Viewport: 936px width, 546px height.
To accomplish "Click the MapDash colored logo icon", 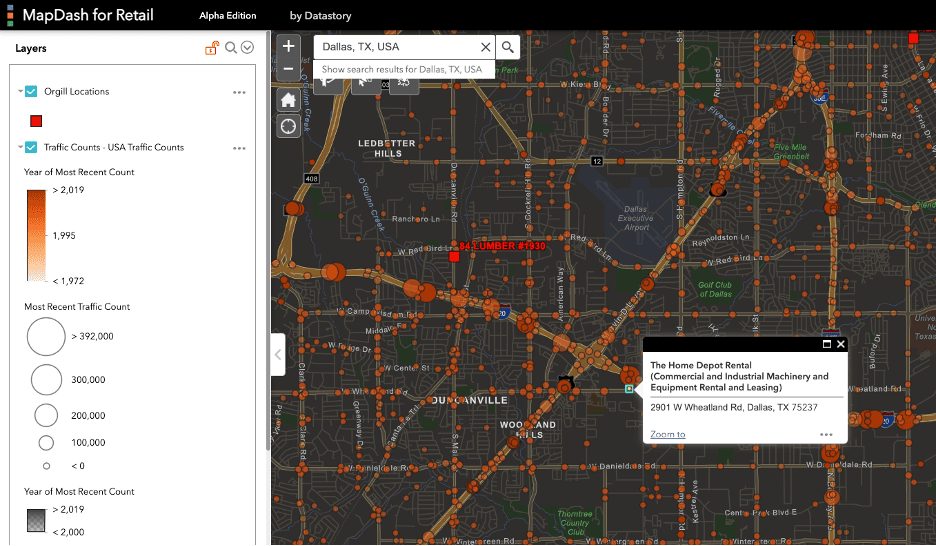I will pos(10,15).
